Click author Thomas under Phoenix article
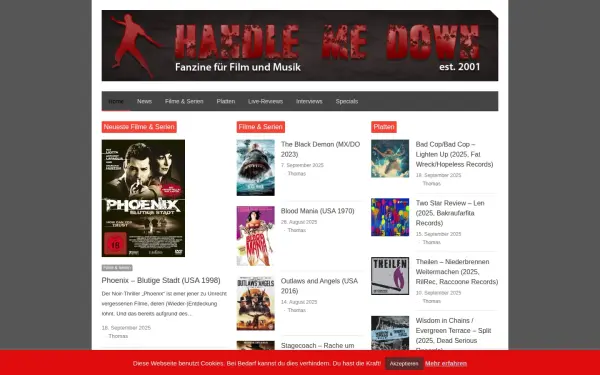 click(x=118, y=336)
